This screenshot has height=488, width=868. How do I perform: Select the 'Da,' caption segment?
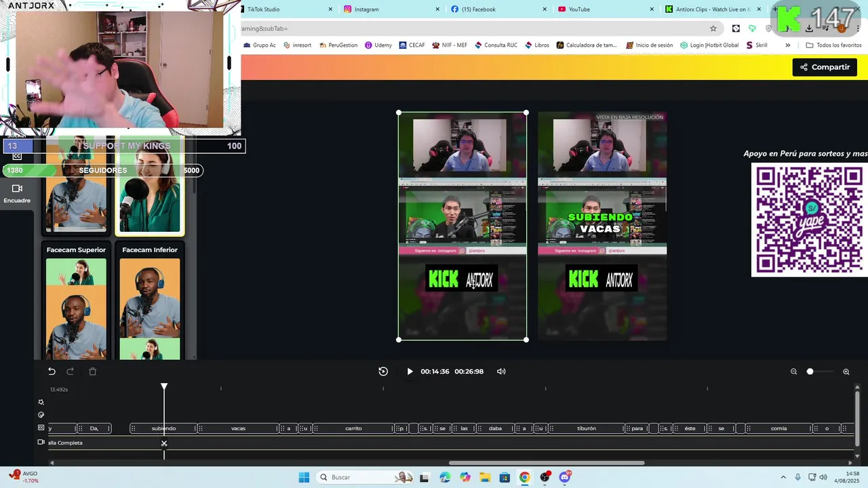coord(94,428)
